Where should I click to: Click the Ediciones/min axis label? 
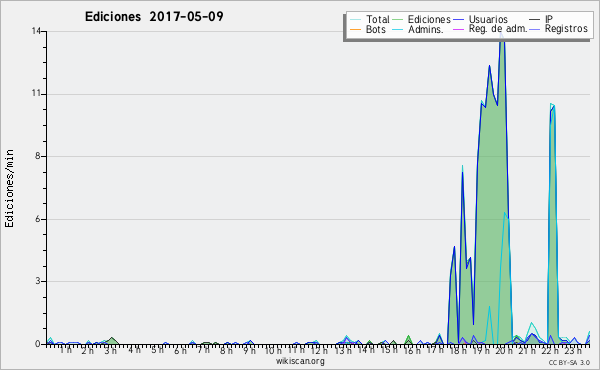(9, 188)
